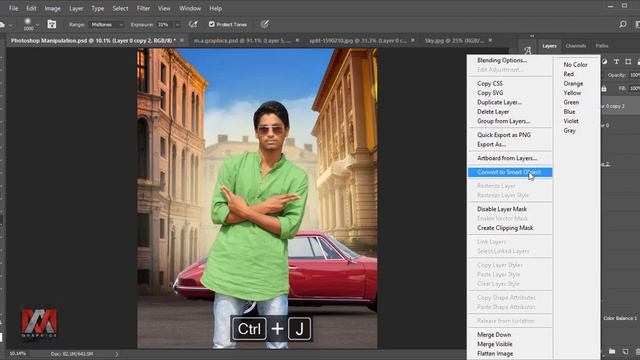Image resolution: width=640 pixels, height=360 pixels.
Task: Switch to Photoshop Manipulation.psd tab
Action: (x=93, y=41)
